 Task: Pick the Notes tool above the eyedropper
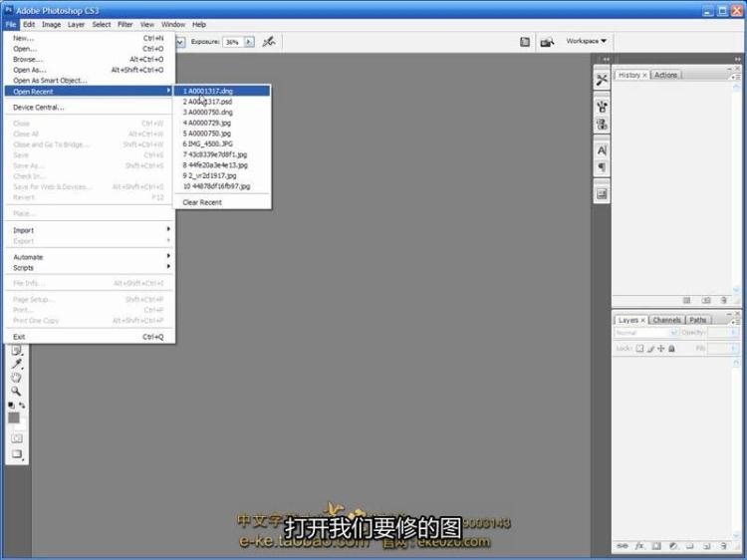tap(17, 351)
